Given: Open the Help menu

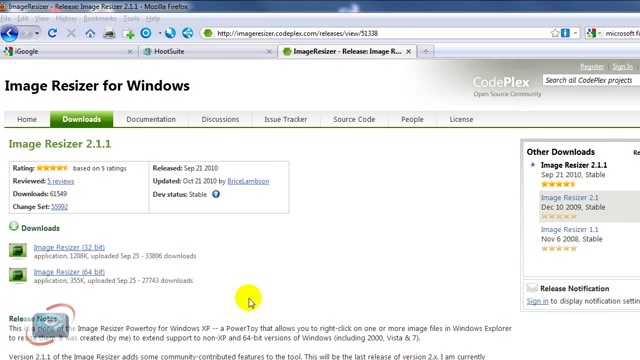Looking at the screenshot, I should [x=153, y=18].
